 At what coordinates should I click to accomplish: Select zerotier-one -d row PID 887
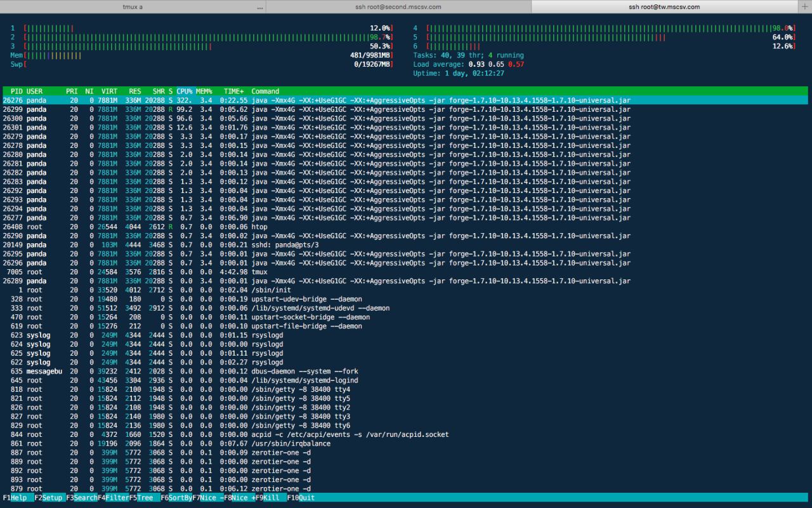pyautogui.click(x=405, y=452)
